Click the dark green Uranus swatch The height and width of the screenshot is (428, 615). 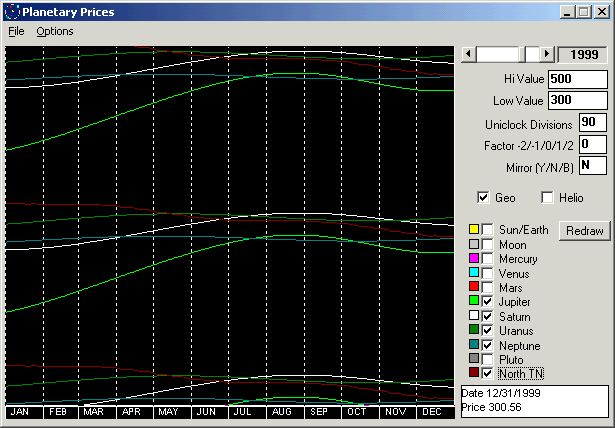[474, 330]
